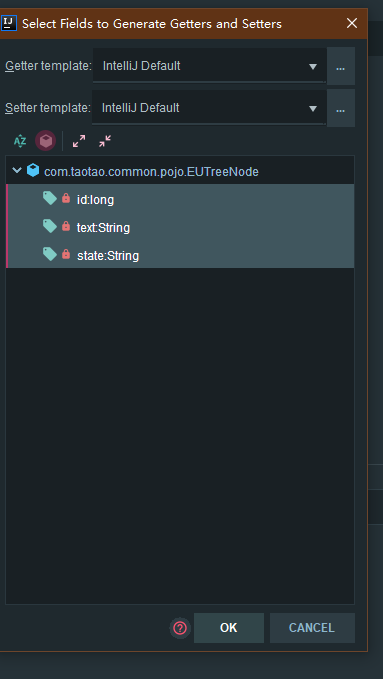Select the id:long field
383x679 pixels.
pyautogui.click(x=180, y=199)
